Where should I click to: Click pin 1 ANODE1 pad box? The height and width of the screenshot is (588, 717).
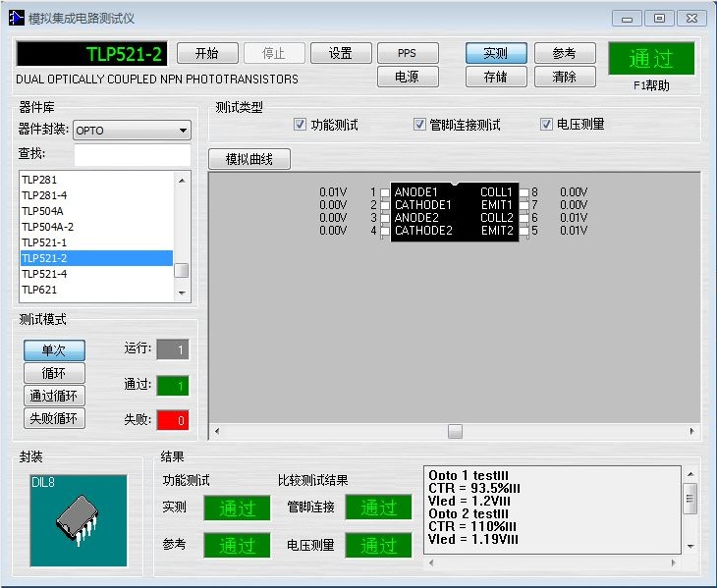pyautogui.click(x=385, y=192)
